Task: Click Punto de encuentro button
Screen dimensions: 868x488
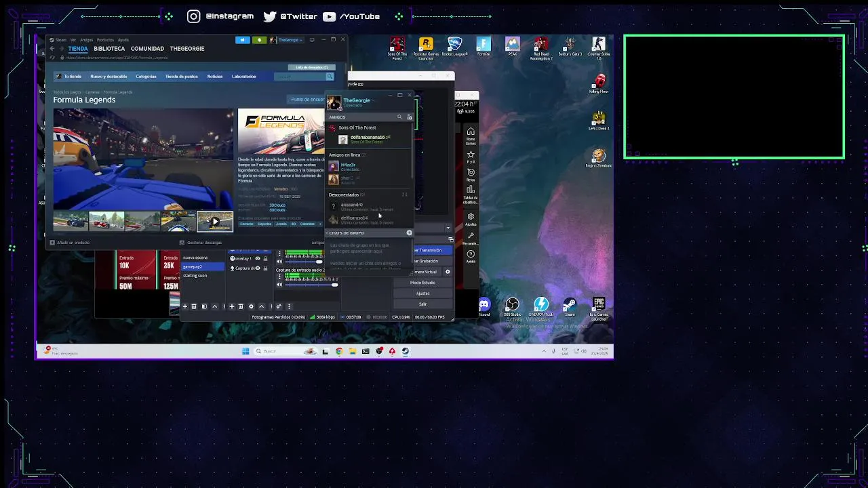Action: 307,100
